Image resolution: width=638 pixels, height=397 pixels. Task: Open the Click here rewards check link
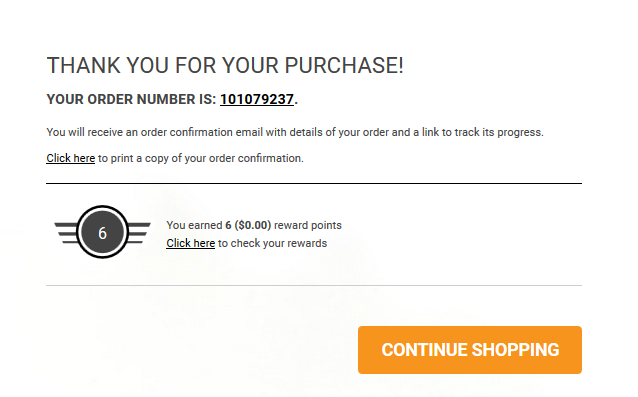tap(190, 243)
